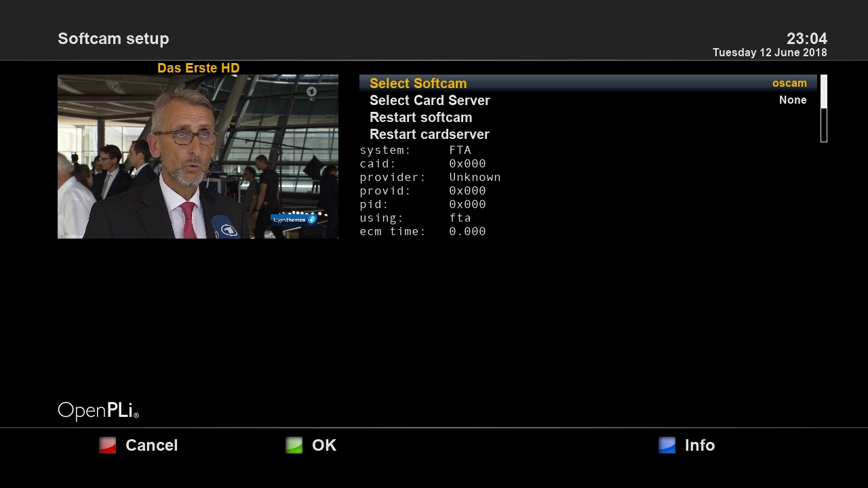Choose the Select Card Server entry
This screenshot has height=488, width=868.
(588, 100)
